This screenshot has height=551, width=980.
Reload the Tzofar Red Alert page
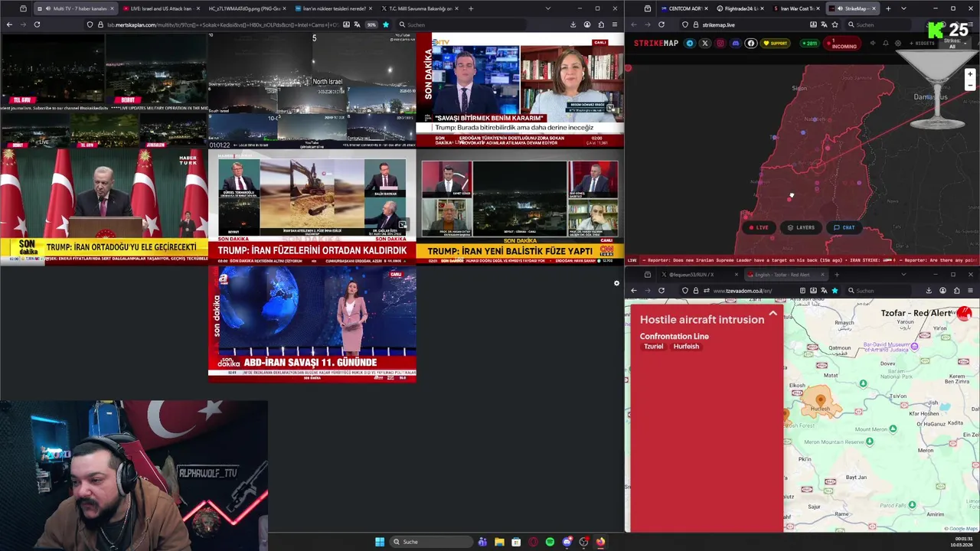tap(661, 290)
